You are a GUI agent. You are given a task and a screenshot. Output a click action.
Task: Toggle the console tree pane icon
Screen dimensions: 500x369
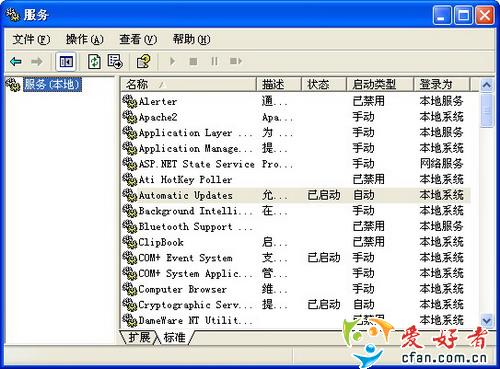point(66,62)
